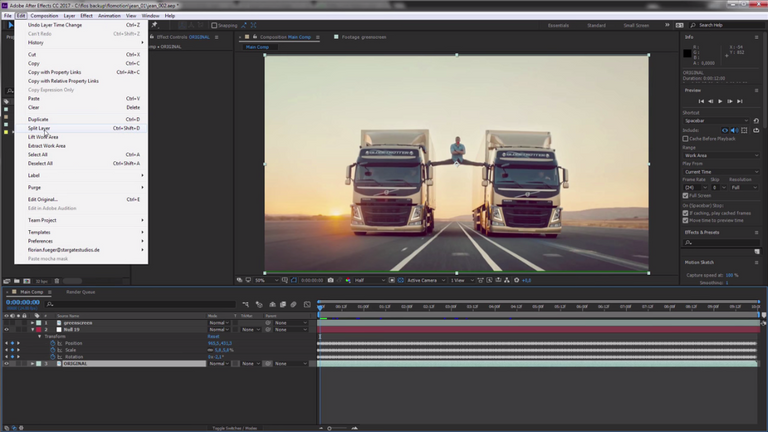
Task: Open the magnification 50% dropdown
Action: click(x=266, y=280)
